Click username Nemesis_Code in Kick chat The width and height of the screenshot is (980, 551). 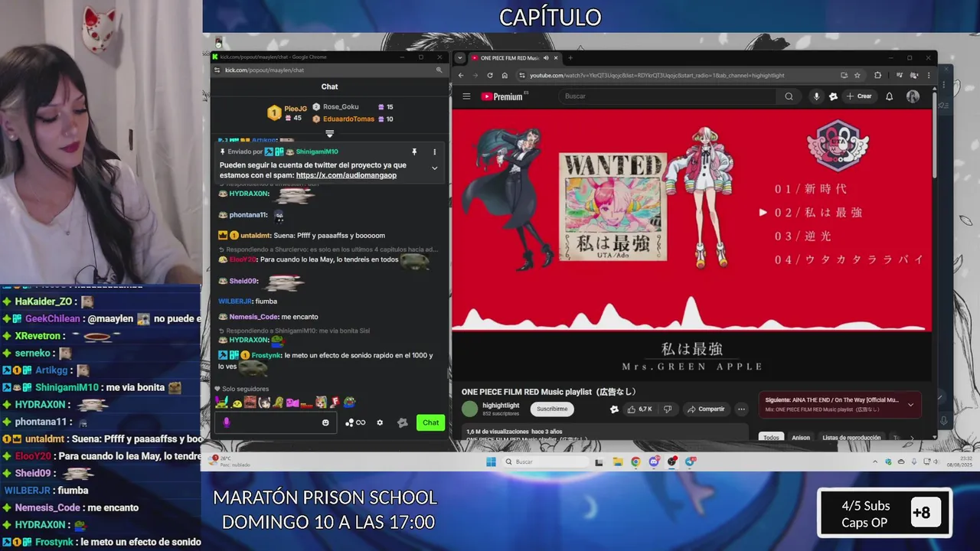coord(253,317)
